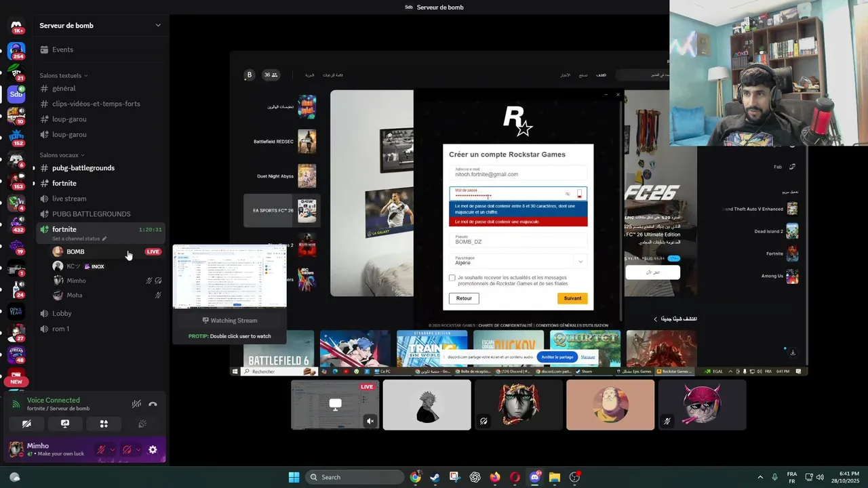Viewport: 868px width, 488px height.
Task: Open Epic friends icon showing 36
Action: tap(271, 75)
